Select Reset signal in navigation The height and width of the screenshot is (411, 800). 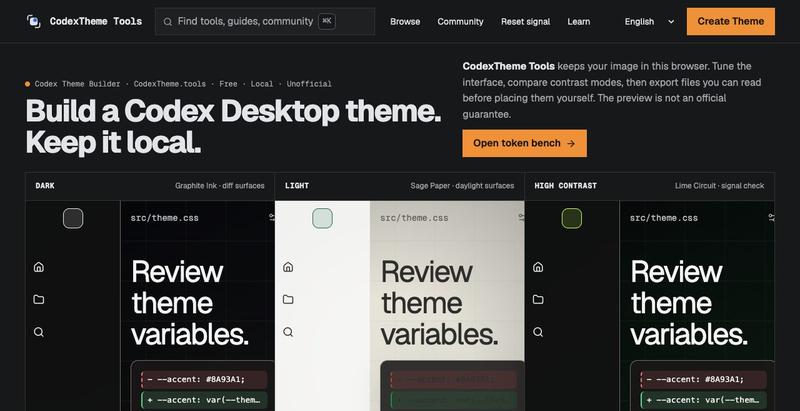[526, 21]
